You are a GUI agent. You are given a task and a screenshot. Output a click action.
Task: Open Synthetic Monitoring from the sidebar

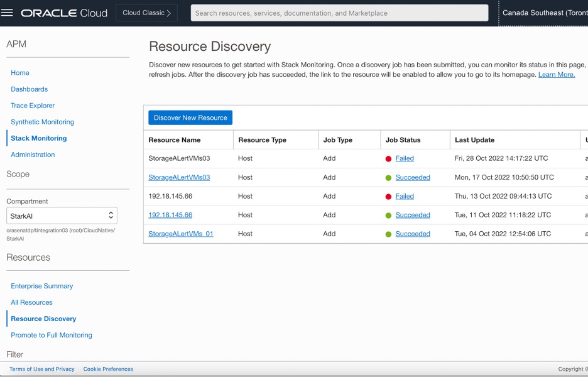(42, 121)
